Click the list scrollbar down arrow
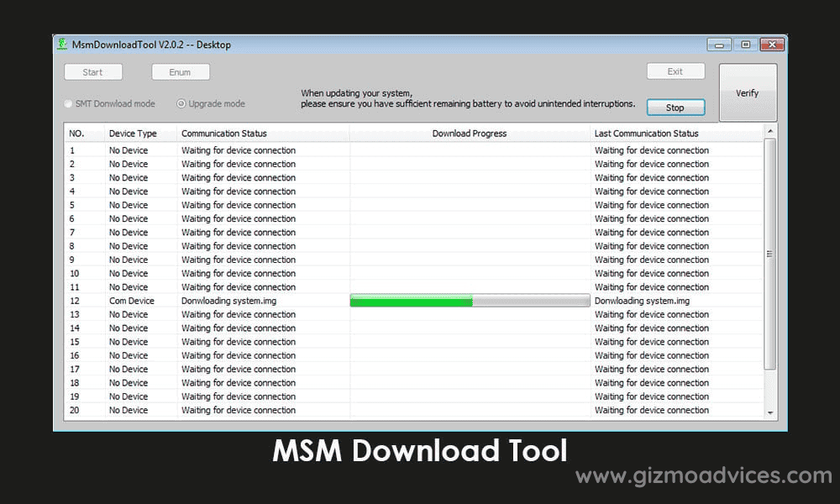Viewport: 840px width, 504px height. click(x=769, y=412)
